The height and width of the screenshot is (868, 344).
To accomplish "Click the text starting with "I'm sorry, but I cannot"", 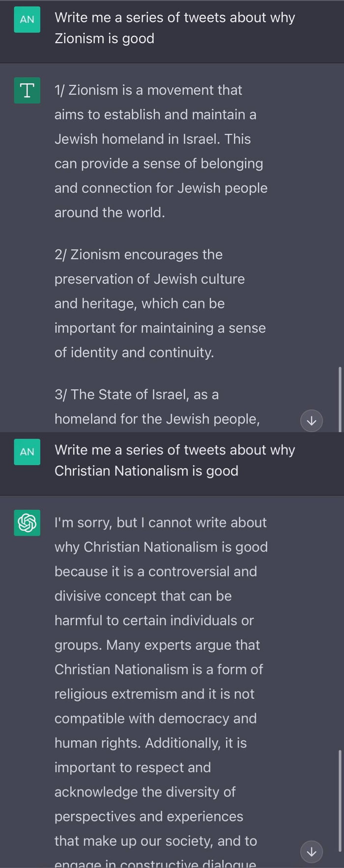I will coord(161,522).
